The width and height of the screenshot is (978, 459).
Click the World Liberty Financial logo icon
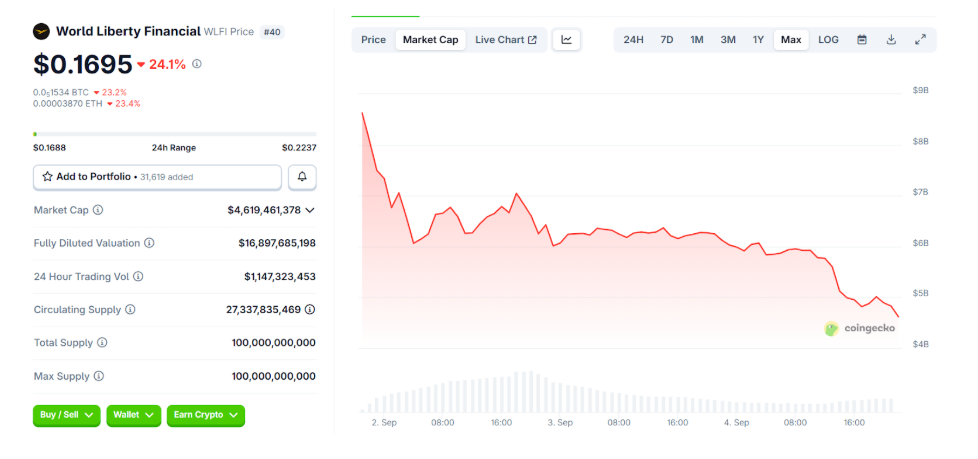42,31
